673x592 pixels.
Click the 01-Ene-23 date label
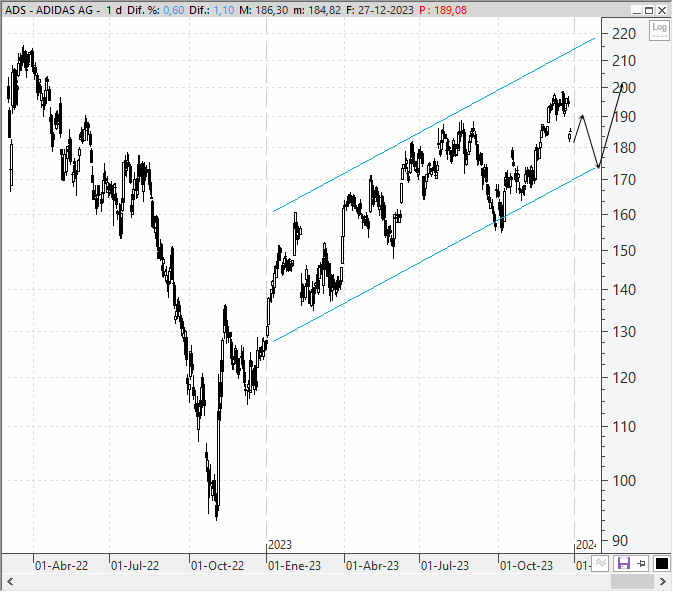pyautogui.click(x=294, y=566)
